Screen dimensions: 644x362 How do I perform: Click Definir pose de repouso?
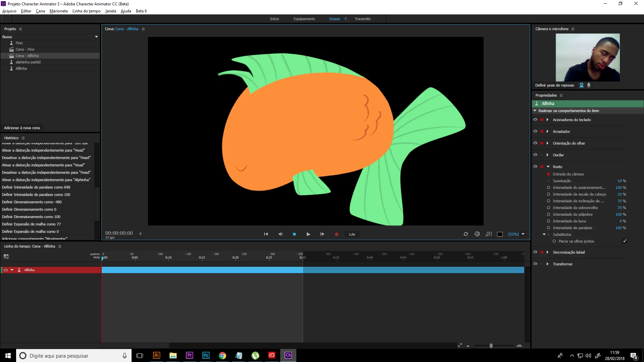(x=554, y=85)
